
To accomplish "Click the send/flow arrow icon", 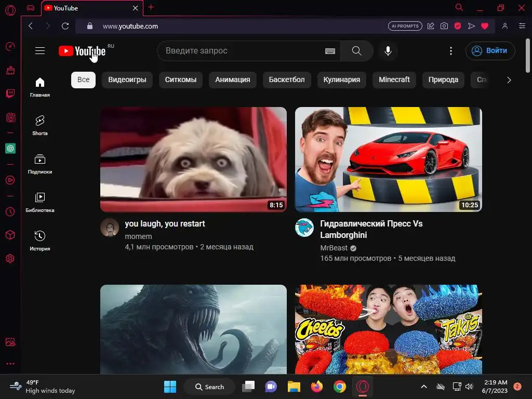I will 471,26.
